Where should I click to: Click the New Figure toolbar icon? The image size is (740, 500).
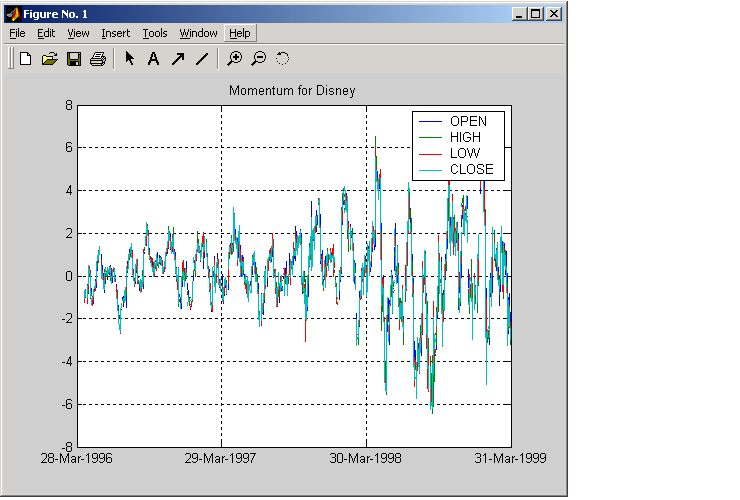25,59
